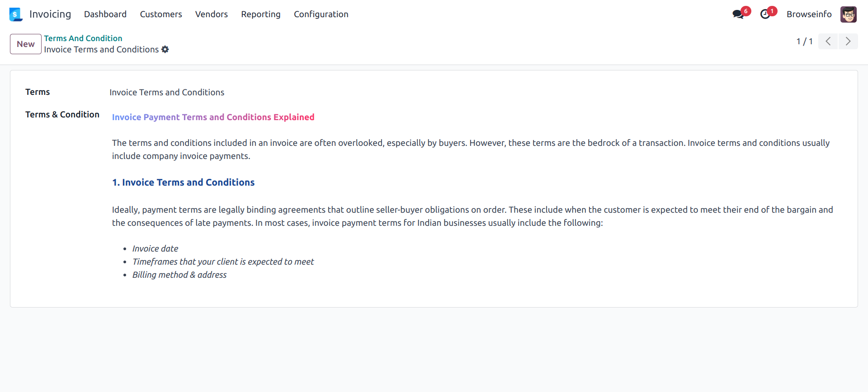Screen dimensions: 868x392
Task: Click the Browseinfo company name
Action: point(809,14)
